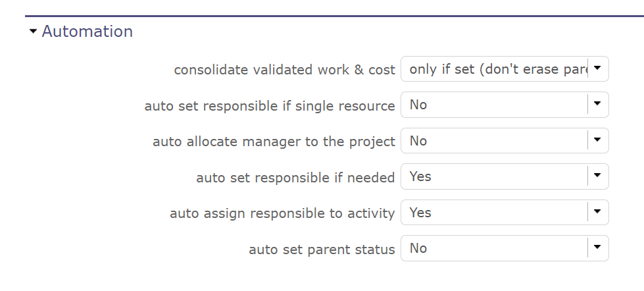Open arrow for auto allocate manager to project
Image resolution: width=644 pixels, height=291 pixels.
coord(597,140)
